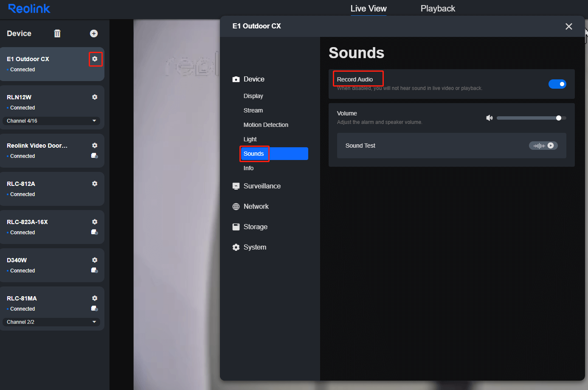Viewport: 588px width, 390px height.
Task: Switch to the Live View tab
Action: (x=369, y=8)
